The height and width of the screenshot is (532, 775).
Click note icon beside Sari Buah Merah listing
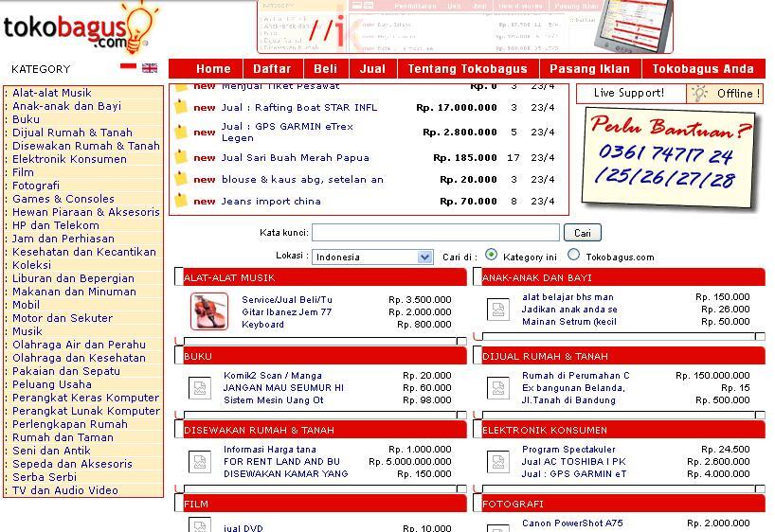point(181,157)
